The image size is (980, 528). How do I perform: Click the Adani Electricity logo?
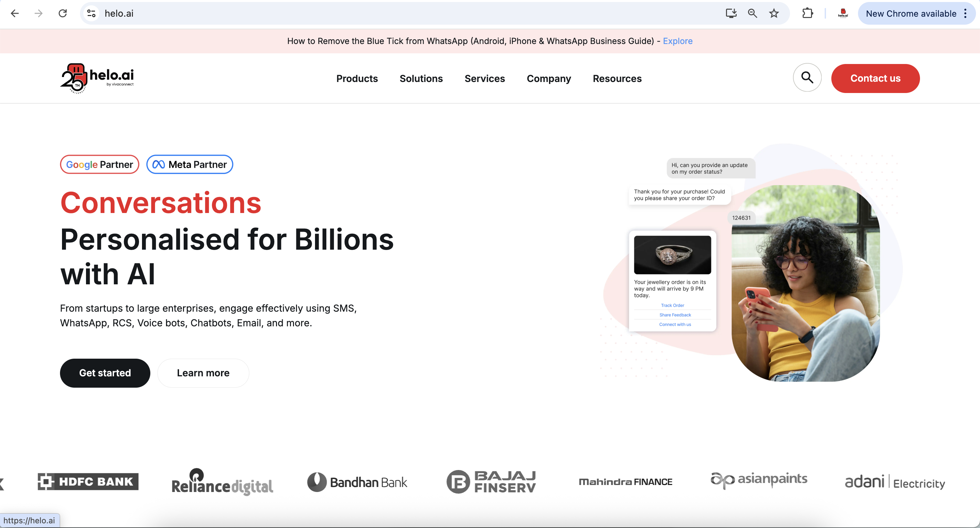pyautogui.click(x=895, y=482)
